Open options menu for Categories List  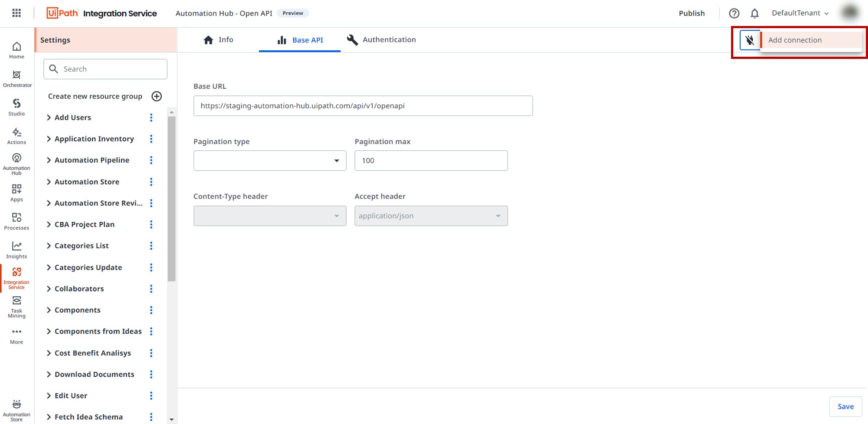151,246
